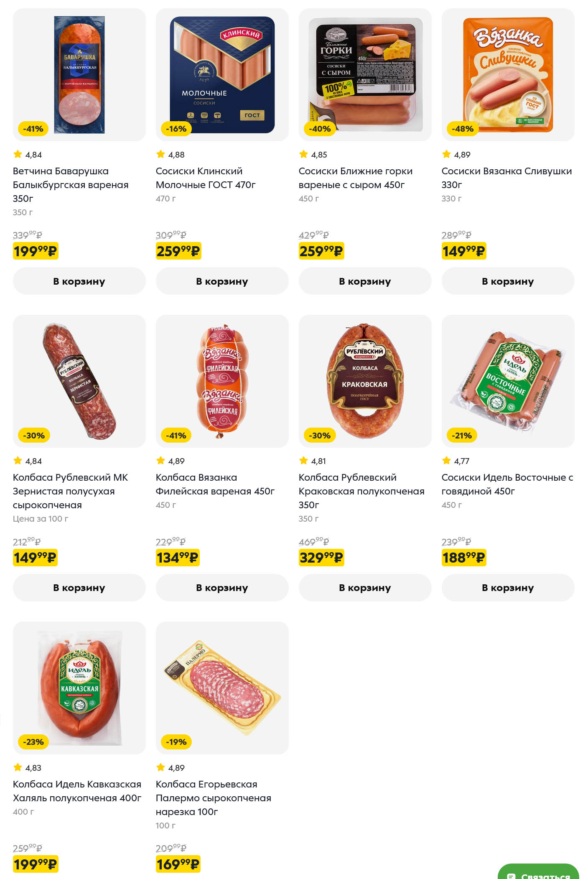Screen dimensions: 588x879
Task: Add Ветчина Баварушка to cart
Action: [x=79, y=281]
